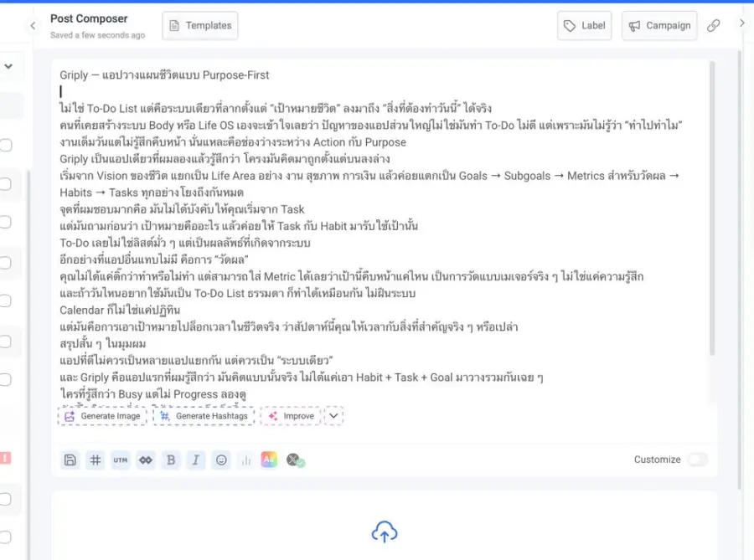Click the bar chart poll icon

246,460
